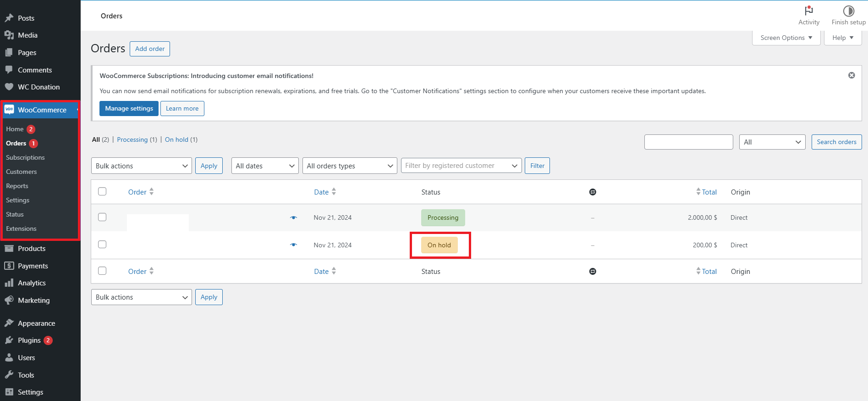Viewport: 868px width, 401px height.
Task: Click the WC Donation heart icon
Action: tap(9, 87)
